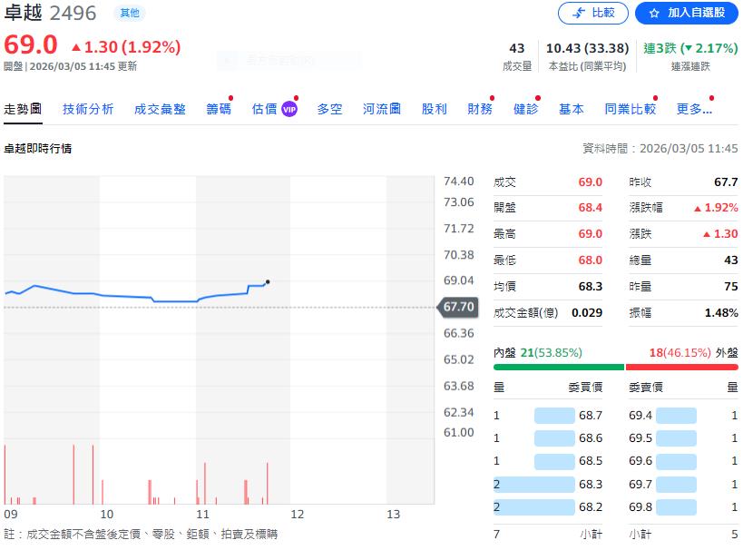753x560 pixels.
Task: Open the 籌碼 tab
Action: pyautogui.click(x=219, y=109)
